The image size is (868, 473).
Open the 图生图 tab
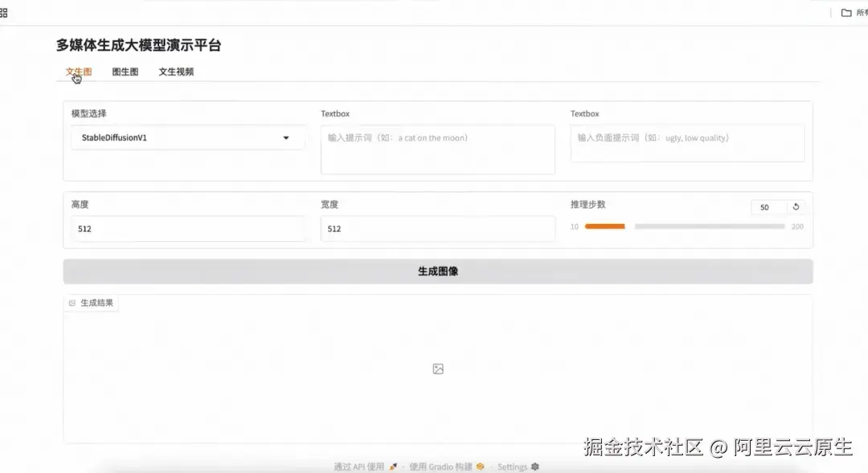125,72
